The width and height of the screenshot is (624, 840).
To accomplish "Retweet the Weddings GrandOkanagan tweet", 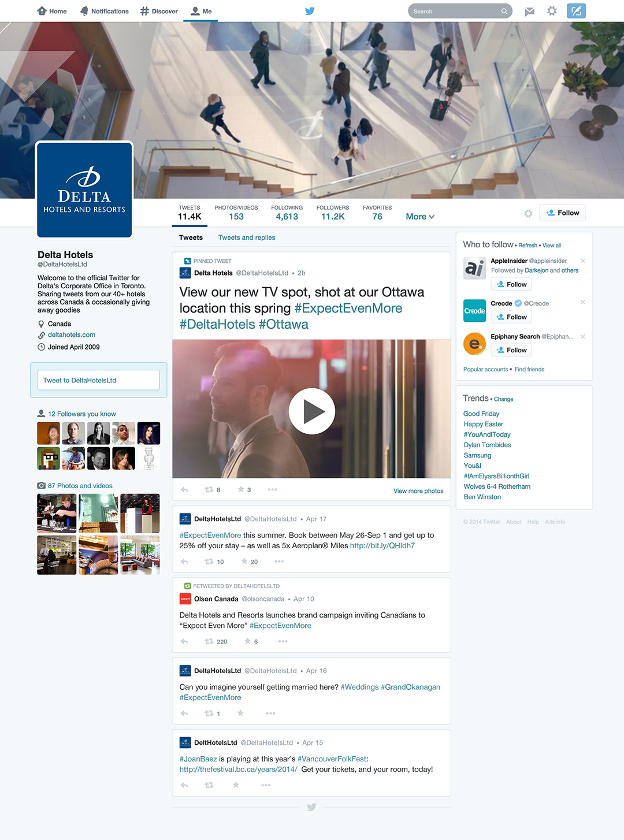I will pos(209,713).
